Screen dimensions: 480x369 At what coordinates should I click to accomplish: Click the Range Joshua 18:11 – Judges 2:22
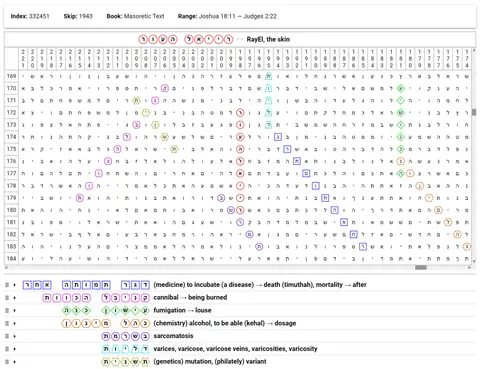click(238, 16)
